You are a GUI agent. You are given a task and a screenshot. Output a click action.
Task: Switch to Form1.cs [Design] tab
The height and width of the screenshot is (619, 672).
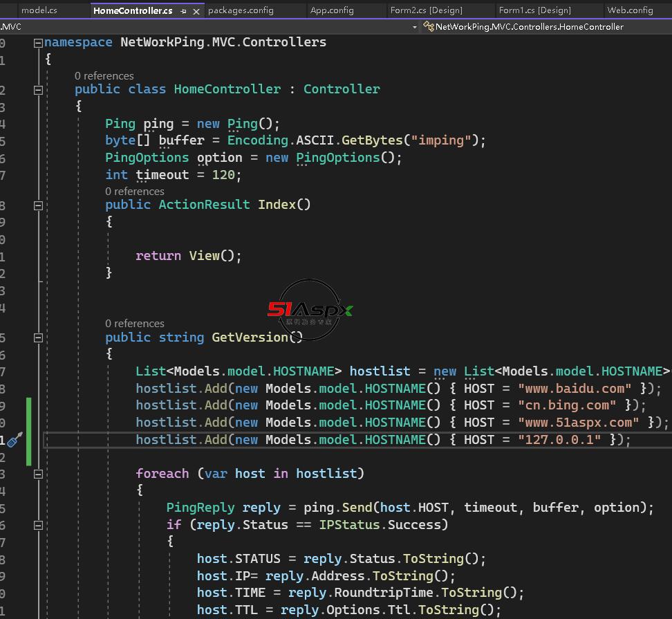[535, 10]
